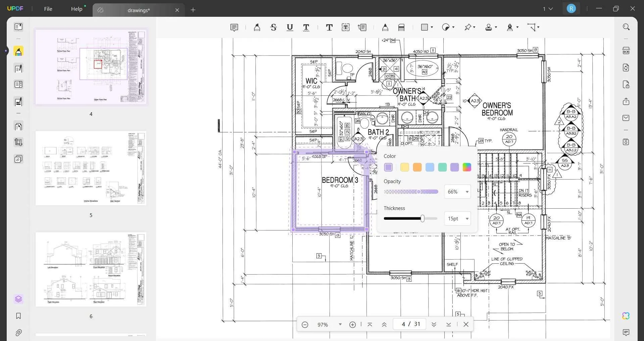Open the UPDF AI assistant icon
The width and height of the screenshot is (644, 341).
click(x=626, y=316)
